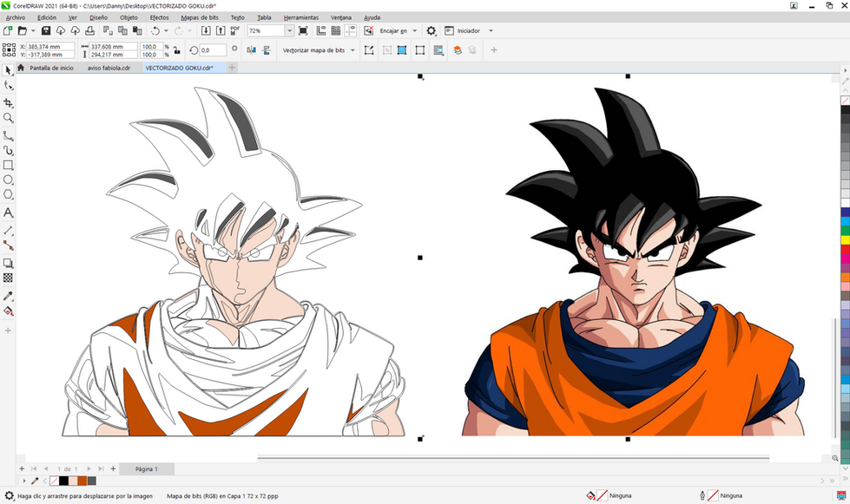850x504 pixels.
Task: Click the Export arrow-up icon
Action: [221, 31]
